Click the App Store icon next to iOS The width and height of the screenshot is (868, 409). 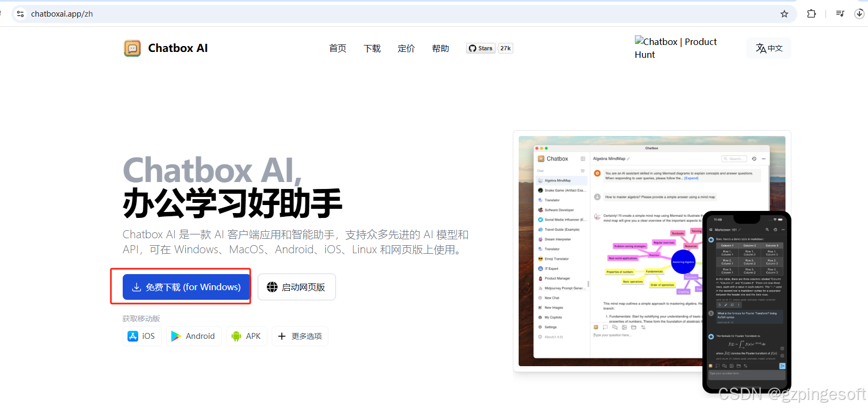(133, 336)
